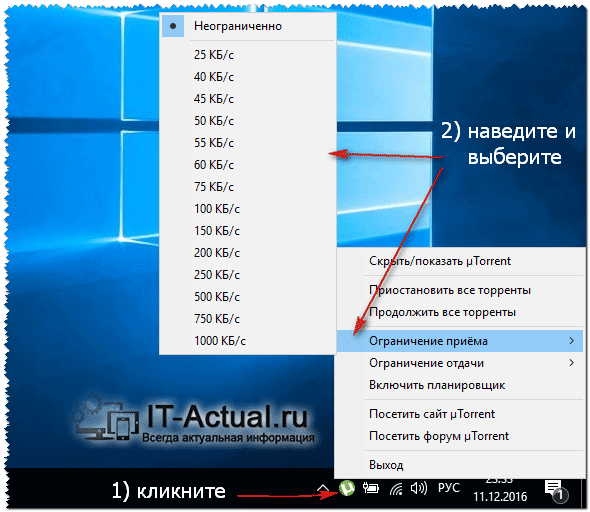This screenshot has height=512, width=590.
Task: Expand the Ограничение отдачи arrow
Action: pyautogui.click(x=572, y=363)
